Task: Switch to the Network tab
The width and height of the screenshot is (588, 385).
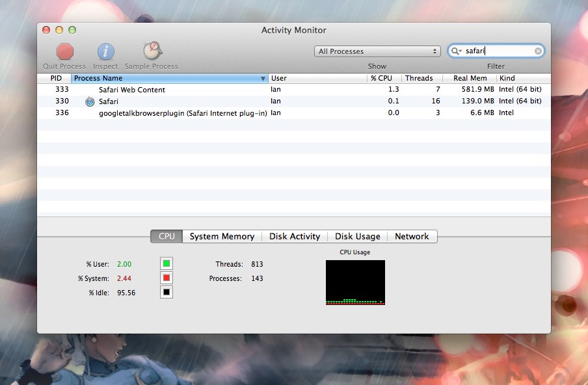Action: point(412,236)
